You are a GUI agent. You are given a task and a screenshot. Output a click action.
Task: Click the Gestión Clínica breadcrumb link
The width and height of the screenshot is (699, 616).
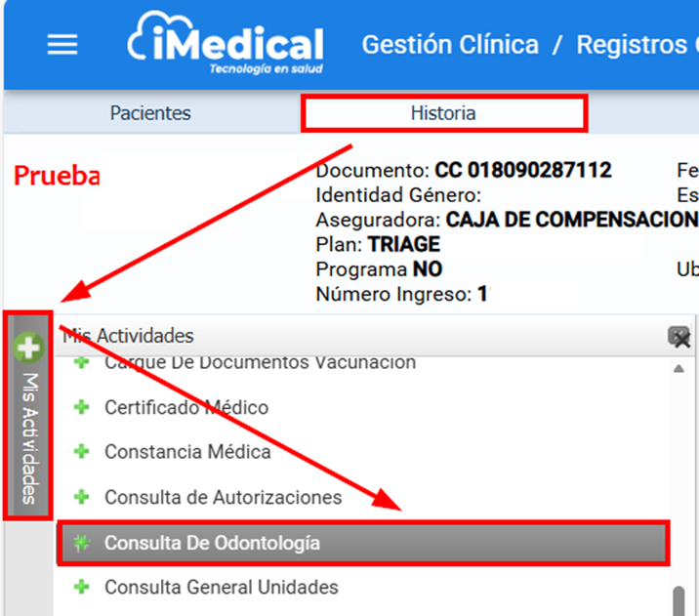tap(450, 45)
